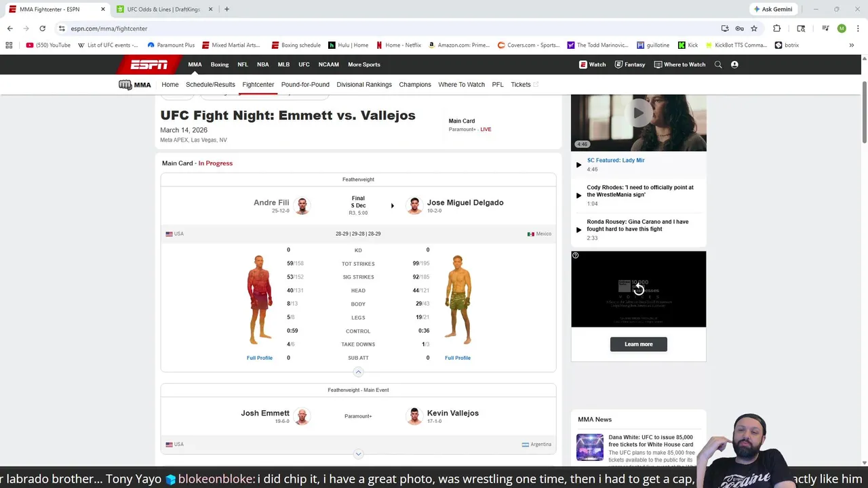
Task: Collapse the Fili vs Delgado fight details
Action: [x=358, y=372]
